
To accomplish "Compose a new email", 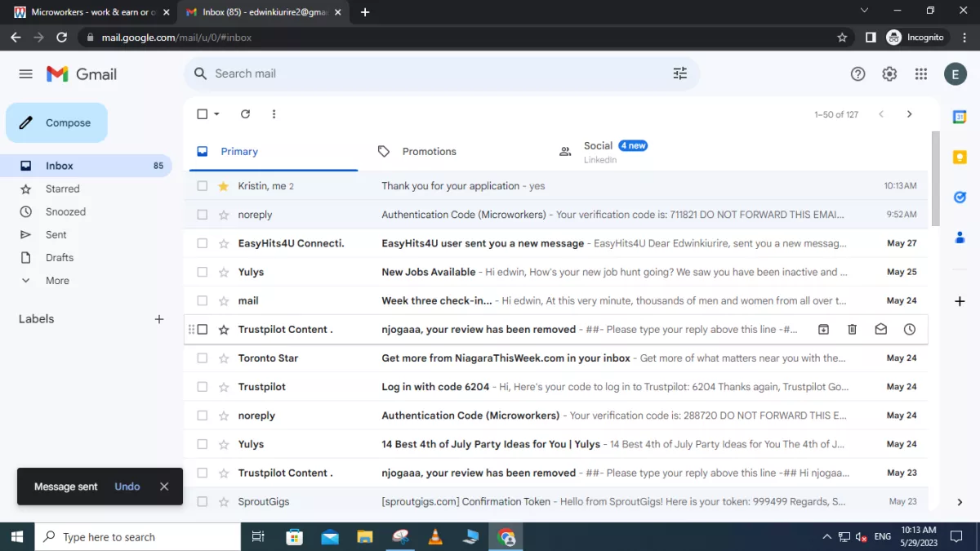I will tap(56, 123).
